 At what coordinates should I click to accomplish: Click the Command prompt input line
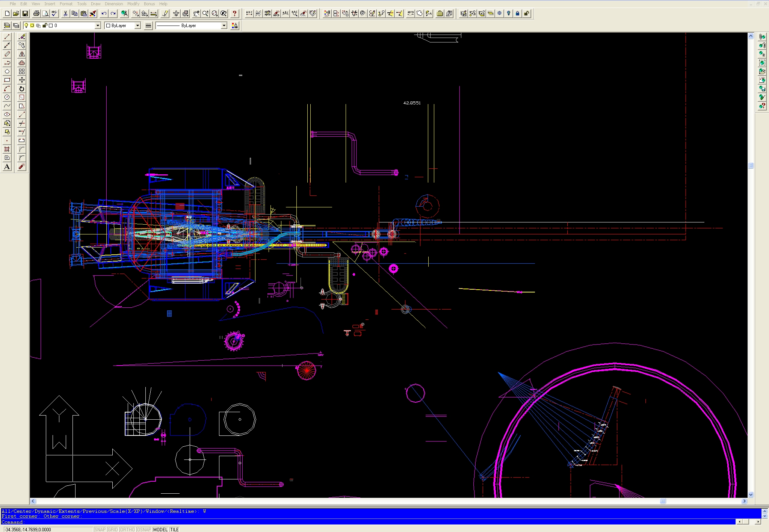coord(368,522)
